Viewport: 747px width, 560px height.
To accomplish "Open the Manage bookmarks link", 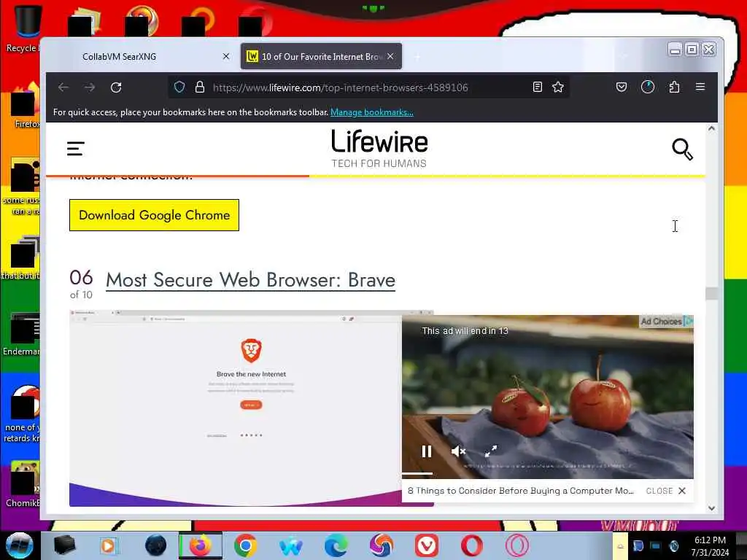I will coord(371,112).
